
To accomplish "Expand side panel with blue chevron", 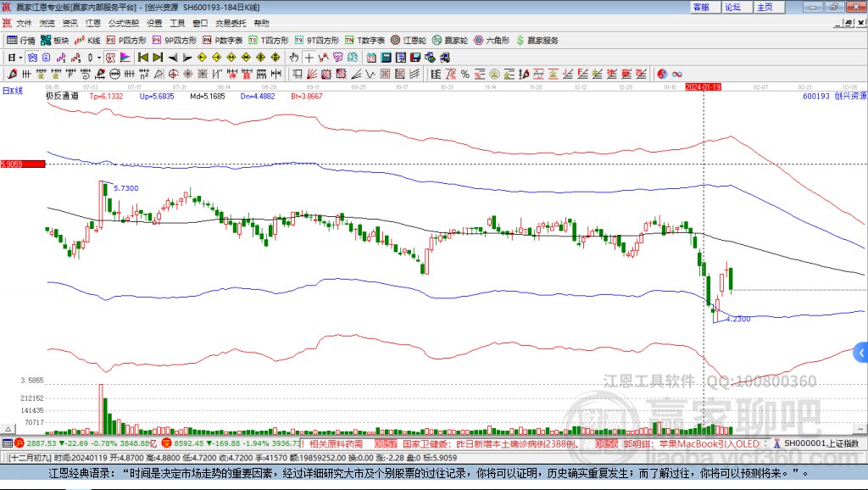I will [861, 353].
